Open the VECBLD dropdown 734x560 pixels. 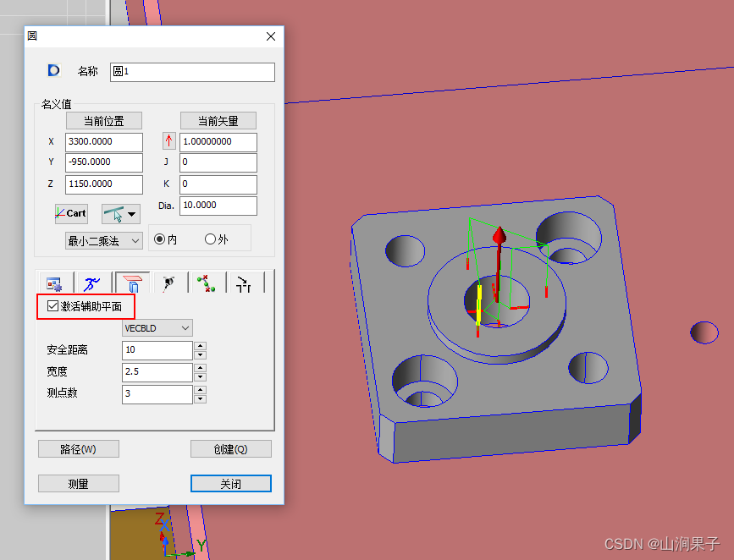[x=157, y=328]
